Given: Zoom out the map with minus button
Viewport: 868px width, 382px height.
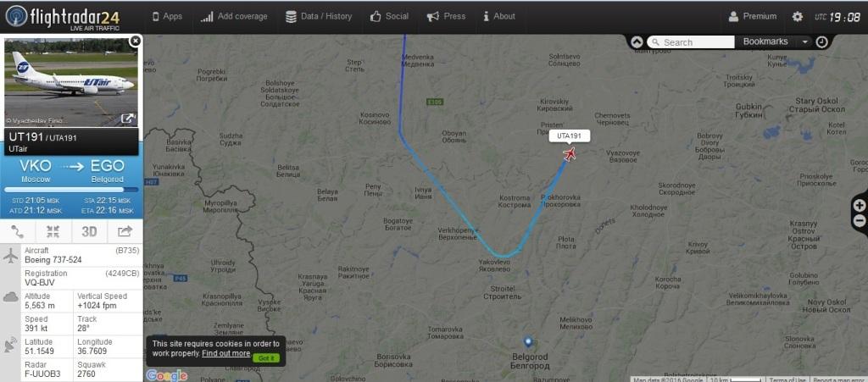Looking at the screenshot, I should pyautogui.click(x=860, y=220).
